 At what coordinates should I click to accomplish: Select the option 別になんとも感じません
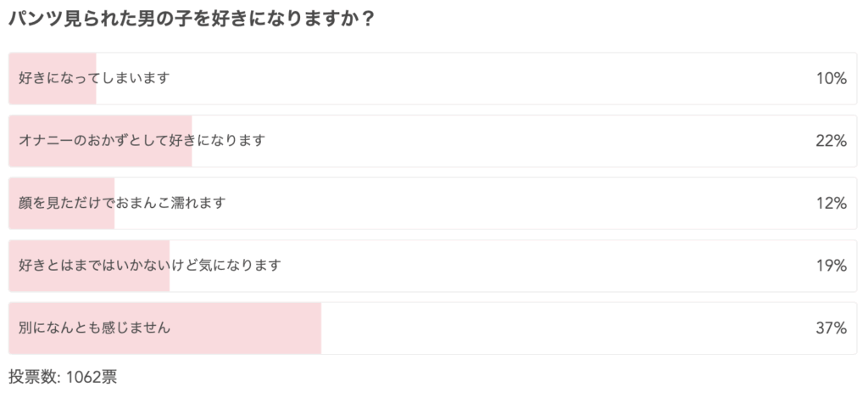(x=94, y=328)
